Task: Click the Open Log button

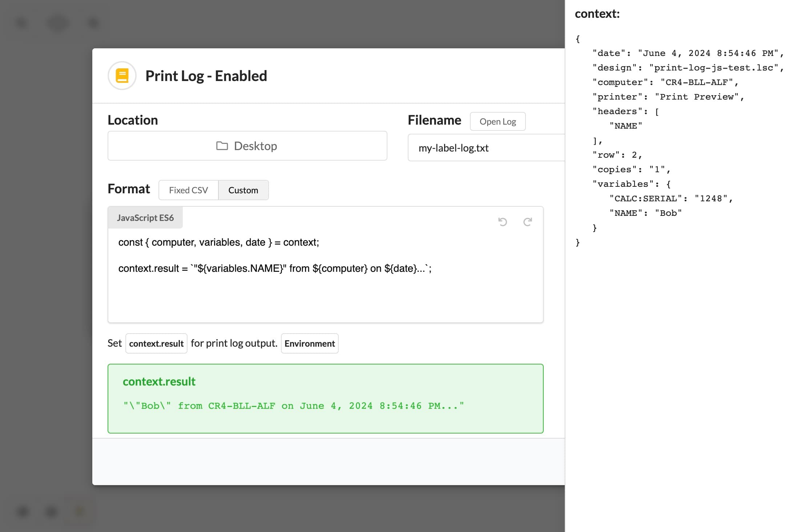Action: point(498,121)
